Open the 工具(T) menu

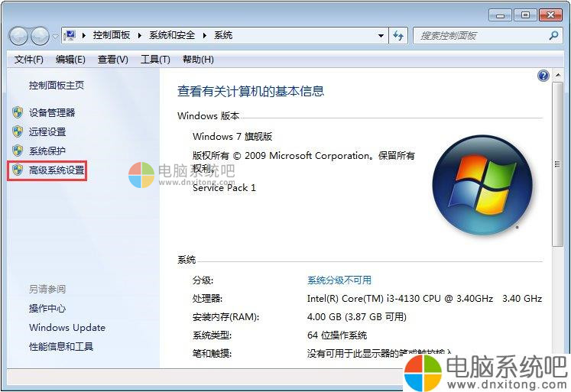155,60
